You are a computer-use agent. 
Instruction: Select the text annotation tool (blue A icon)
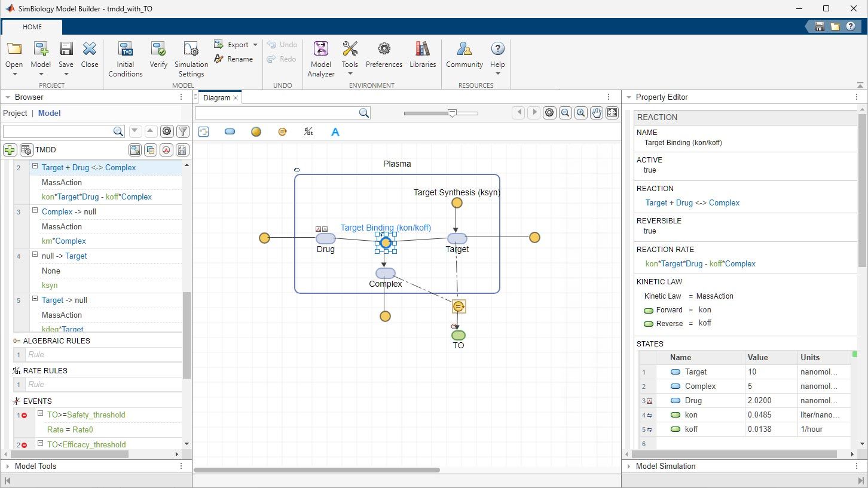[x=335, y=131]
